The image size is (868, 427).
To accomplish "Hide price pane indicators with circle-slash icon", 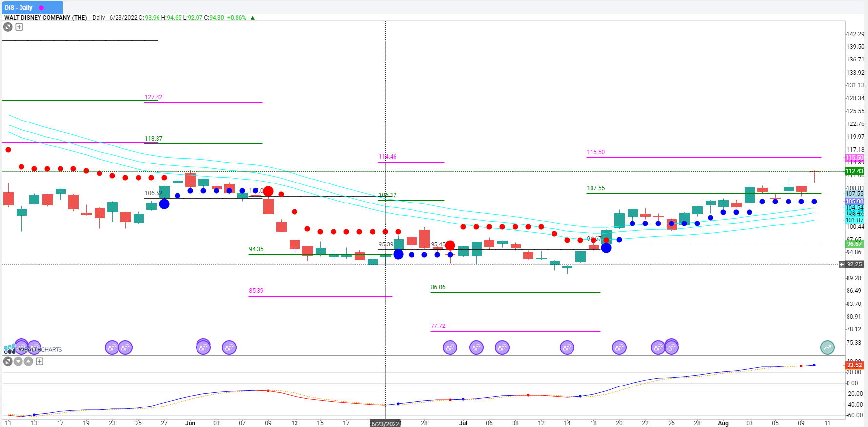I will [8, 27].
